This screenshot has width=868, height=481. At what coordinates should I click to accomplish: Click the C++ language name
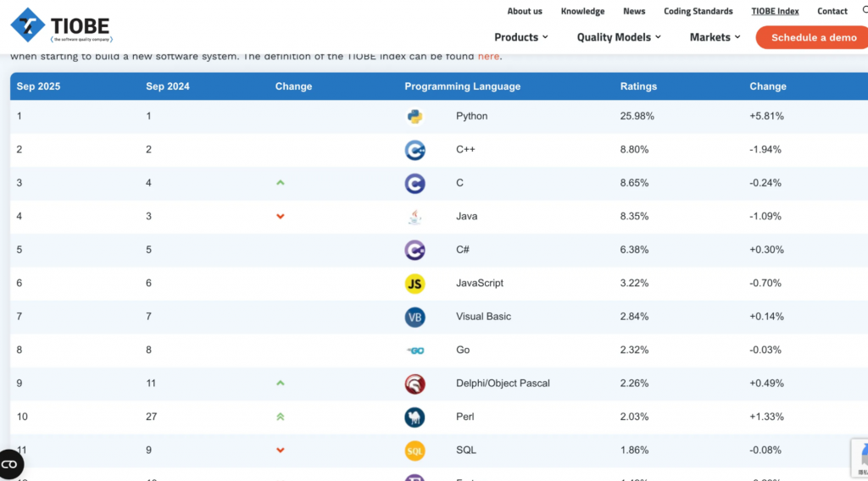tap(465, 149)
